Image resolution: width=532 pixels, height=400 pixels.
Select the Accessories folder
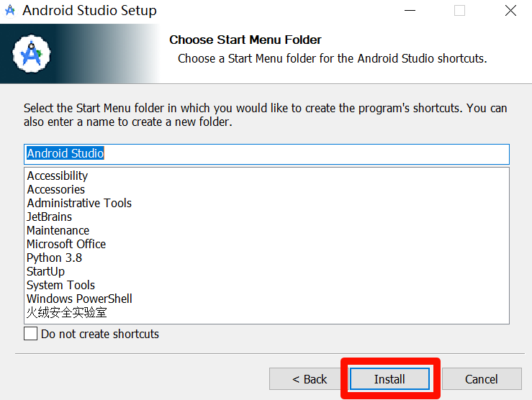56,189
